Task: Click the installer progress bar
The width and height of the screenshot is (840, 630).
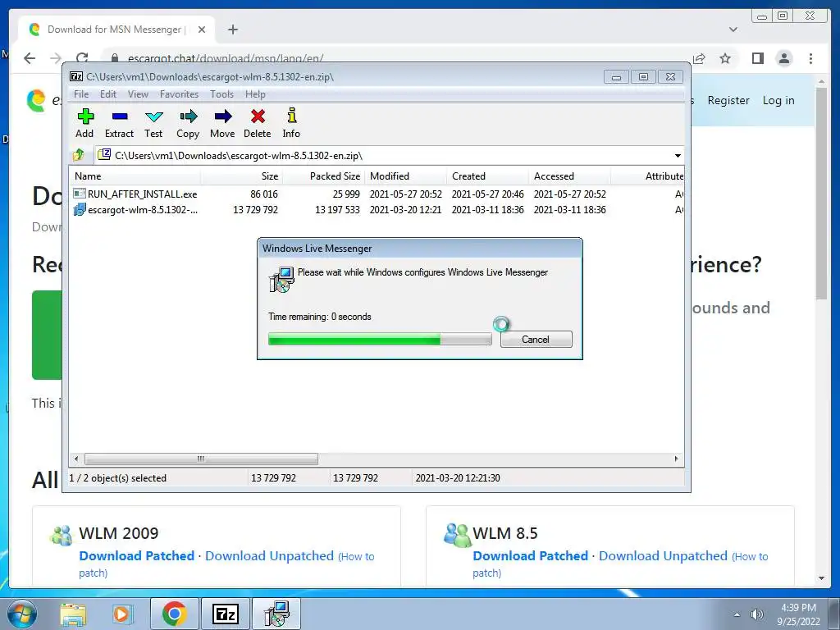Action: click(380, 339)
